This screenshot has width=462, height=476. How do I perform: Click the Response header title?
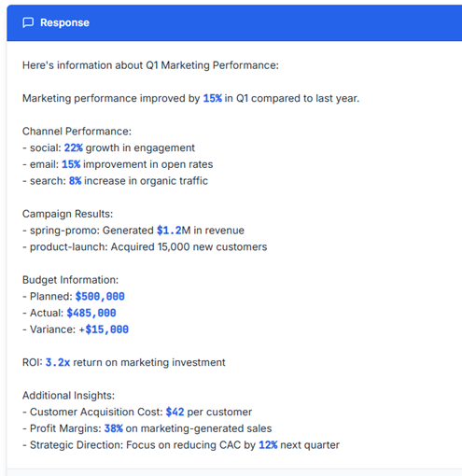point(64,22)
